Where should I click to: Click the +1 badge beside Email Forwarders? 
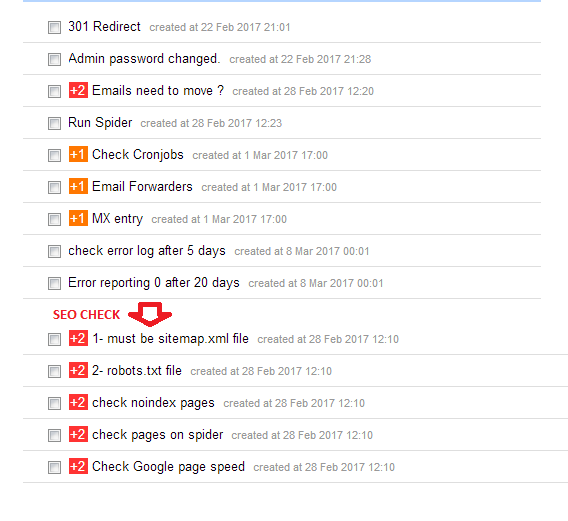pos(78,186)
